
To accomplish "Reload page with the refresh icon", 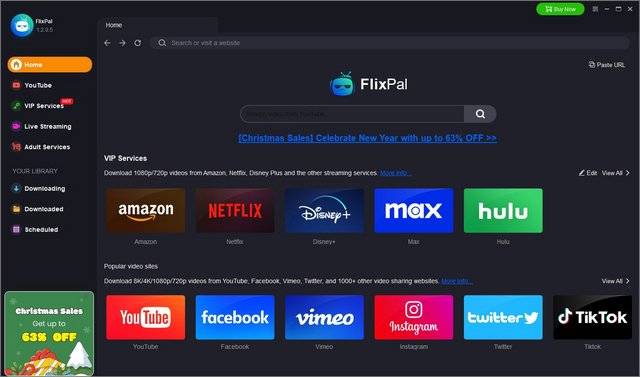I will click(138, 43).
